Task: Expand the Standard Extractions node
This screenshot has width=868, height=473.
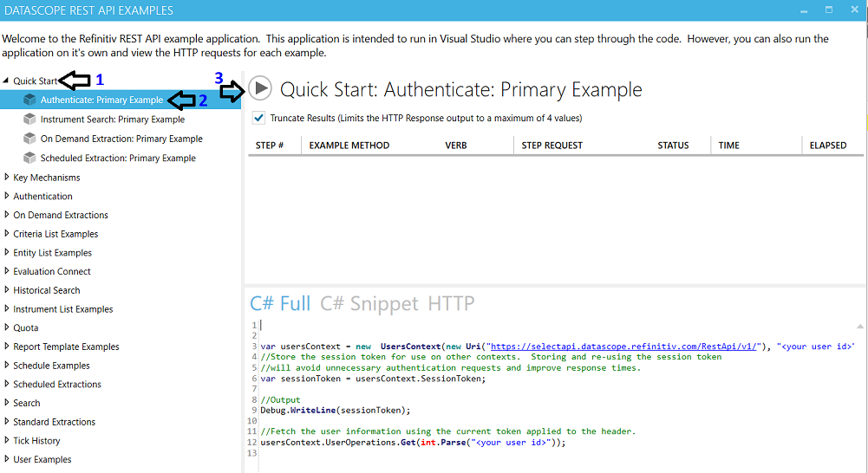Action: click(x=7, y=422)
